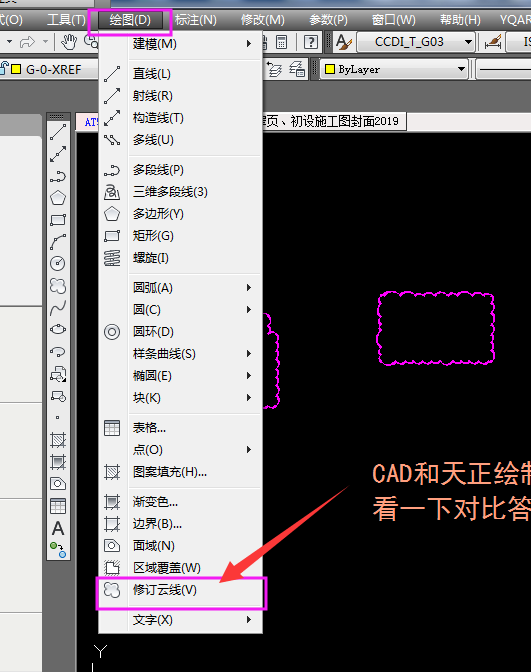Open the ByLayer color dropdown
531x672 pixels.
click(x=395, y=69)
